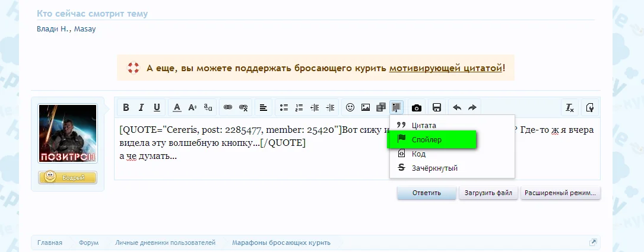Go to Форум in the breadcrumb

pyautogui.click(x=88, y=243)
